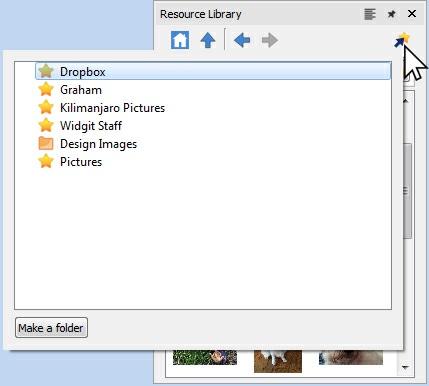Click the star icon beside Kilimanjaro Pictures
Image resolution: width=429 pixels, height=386 pixels.
coord(46,107)
